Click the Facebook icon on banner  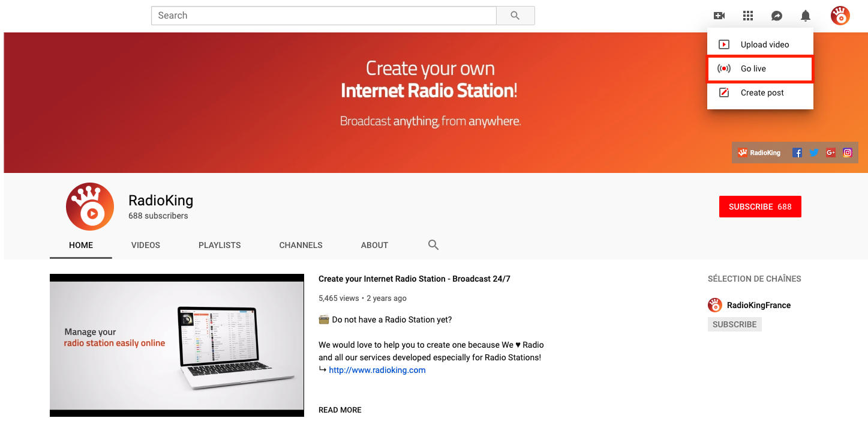(x=797, y=153)
